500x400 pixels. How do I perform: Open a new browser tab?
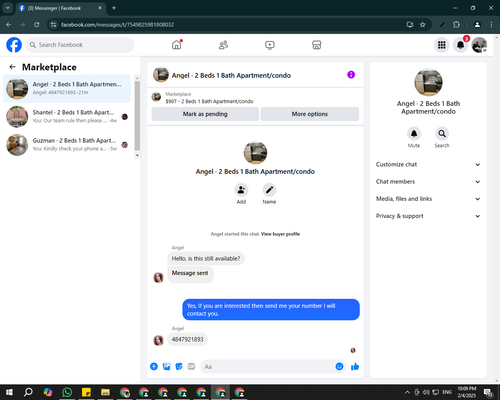[114, 8]
